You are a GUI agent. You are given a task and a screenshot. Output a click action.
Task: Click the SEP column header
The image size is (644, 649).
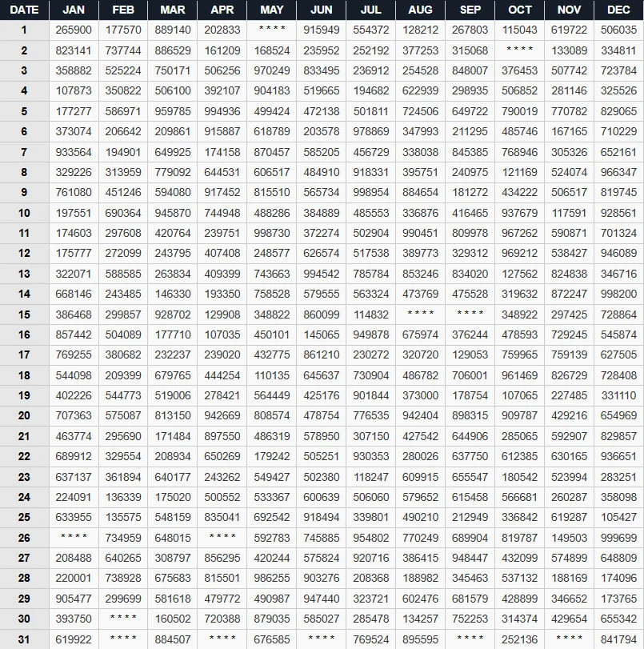(x=470, y=10)
